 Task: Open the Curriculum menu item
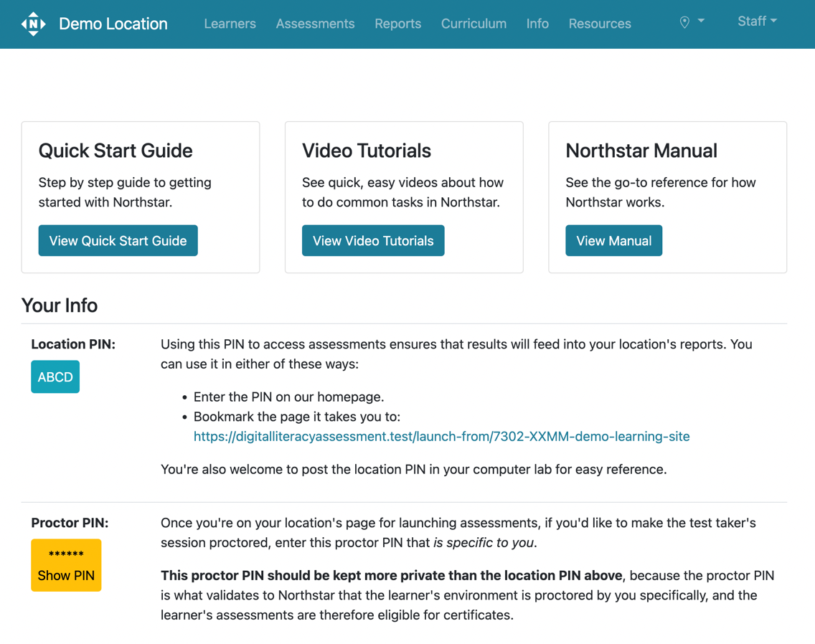(x=474, y=24)
